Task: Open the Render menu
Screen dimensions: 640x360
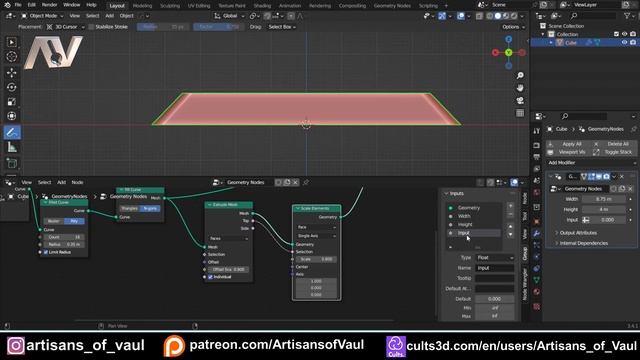Action: 49,5
